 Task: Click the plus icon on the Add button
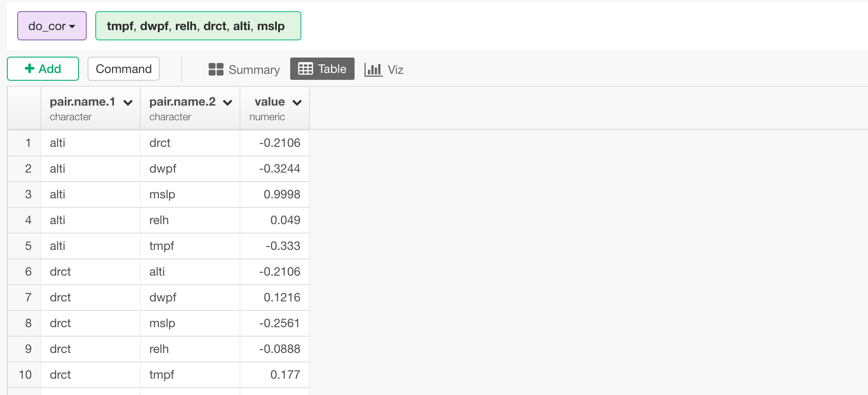pos(29,68)
